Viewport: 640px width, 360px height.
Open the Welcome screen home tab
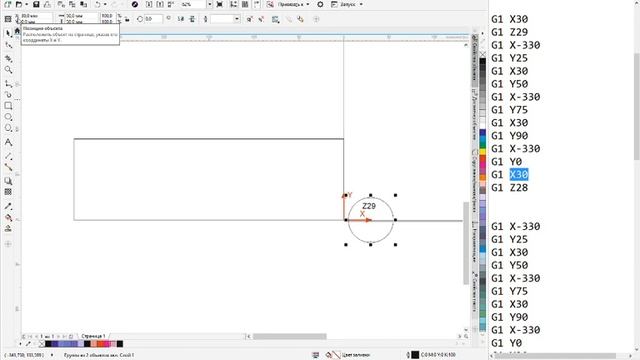click(x=17, y=31)
